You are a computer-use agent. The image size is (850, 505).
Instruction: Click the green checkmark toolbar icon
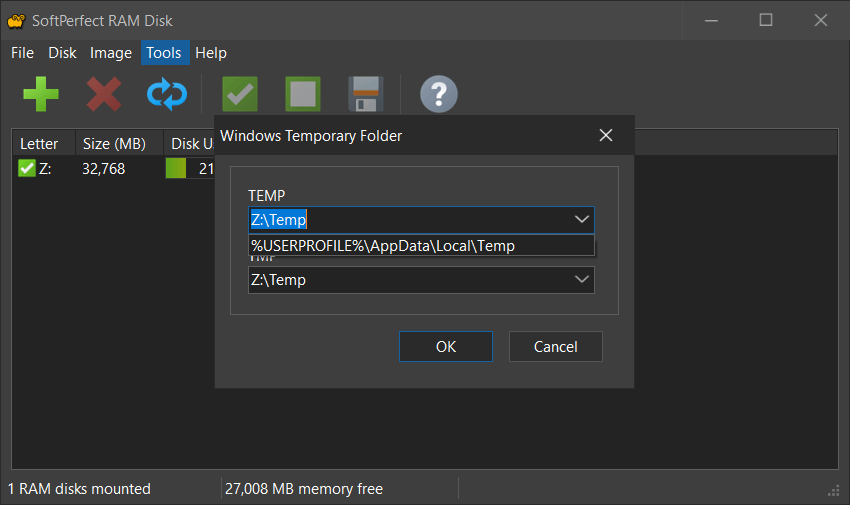(240, 94)
